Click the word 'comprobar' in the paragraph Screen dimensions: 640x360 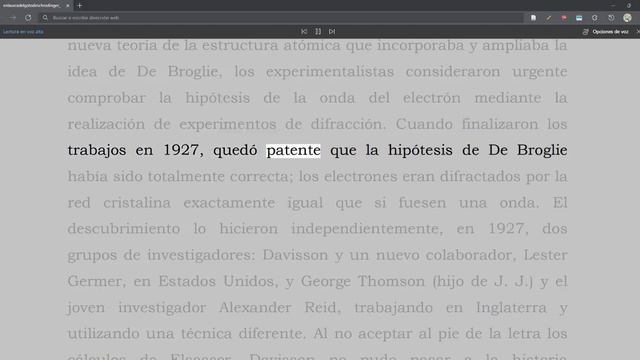tap(106, 98)
